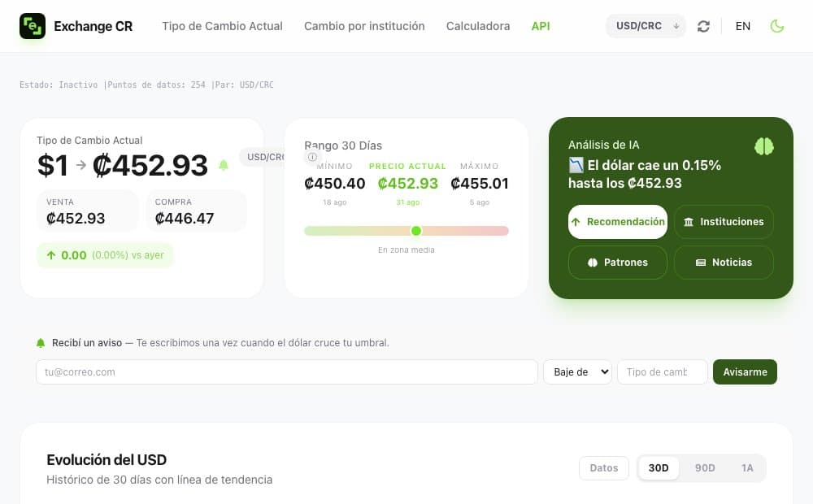Click the Exchange CR logo icon
The width and height of the screenshot is (813, 504).
point(33,26)
